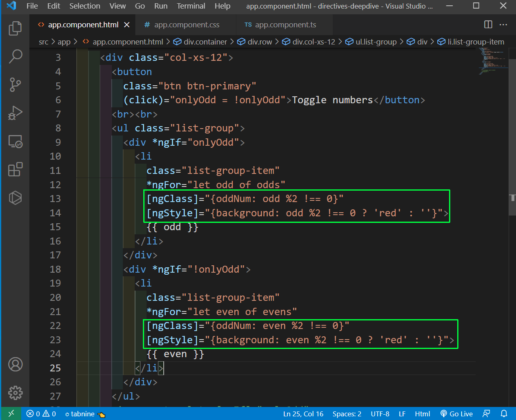Open the Run menu
516x420 pixels.
[x=161, y=6]
